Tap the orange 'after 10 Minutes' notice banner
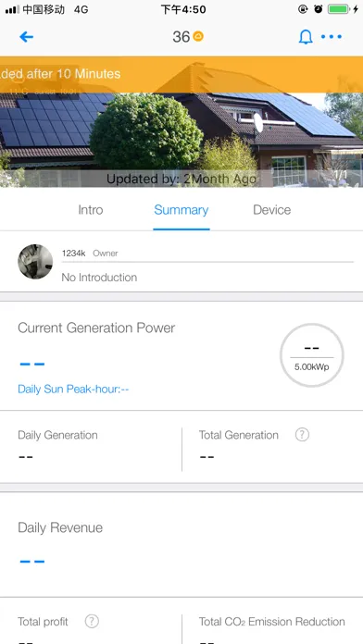Viewport: 363px width, 644px height. pyautogui.click(x=181, y=74)
